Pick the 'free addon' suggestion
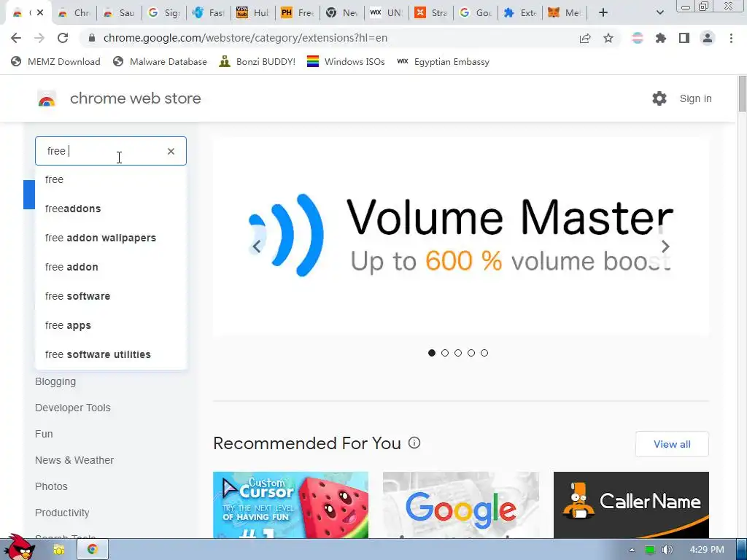Screen dimensions: 747x560 coord(111,267)
